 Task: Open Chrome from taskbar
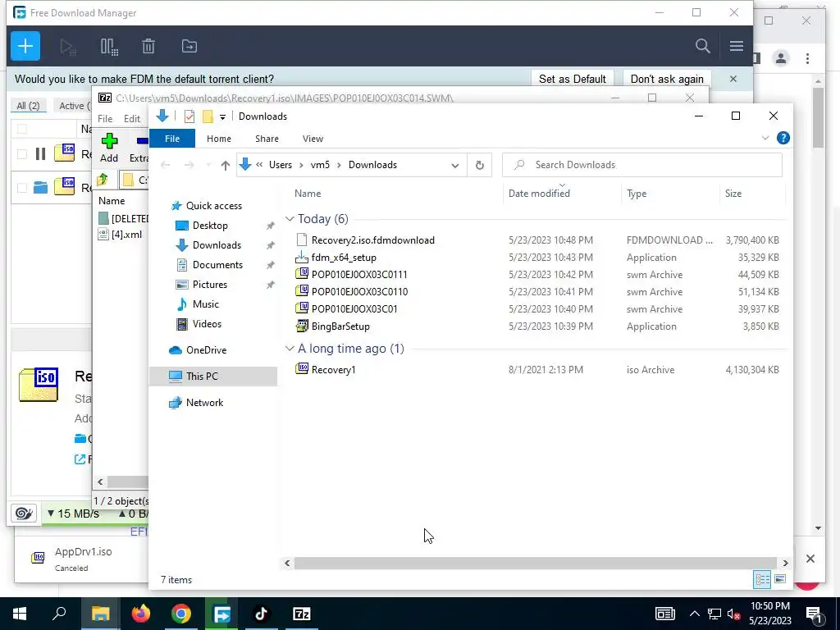point(181,614)
